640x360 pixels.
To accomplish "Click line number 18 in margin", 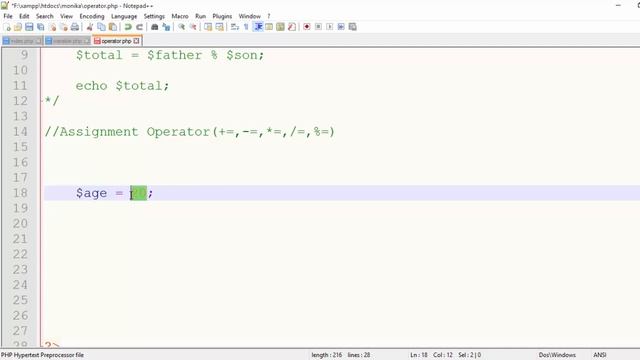I will pyautogui.click(x=20, y=193).
